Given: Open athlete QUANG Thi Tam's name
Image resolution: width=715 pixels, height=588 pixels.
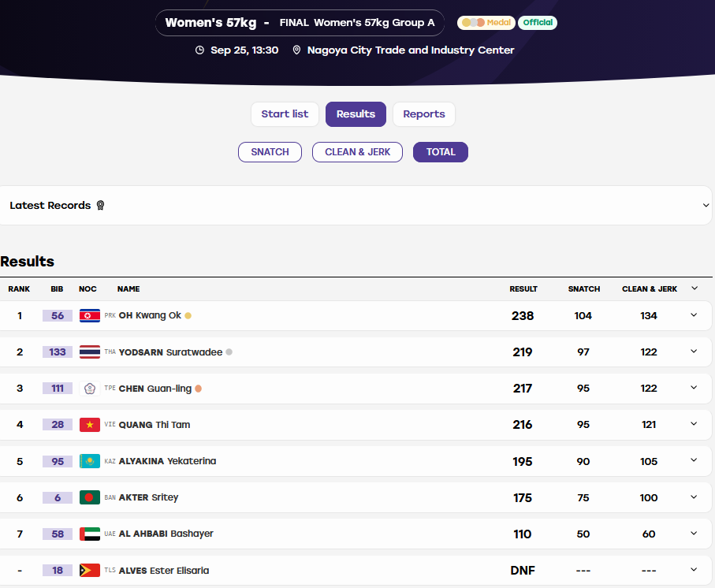Looking at the screenshot, I should click(155, 425).
